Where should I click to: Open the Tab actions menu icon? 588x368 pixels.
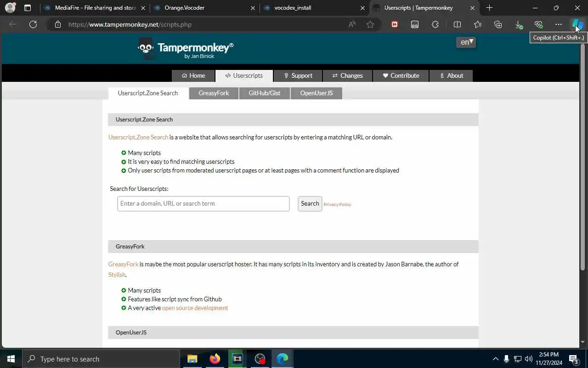[x=28, y=8]
